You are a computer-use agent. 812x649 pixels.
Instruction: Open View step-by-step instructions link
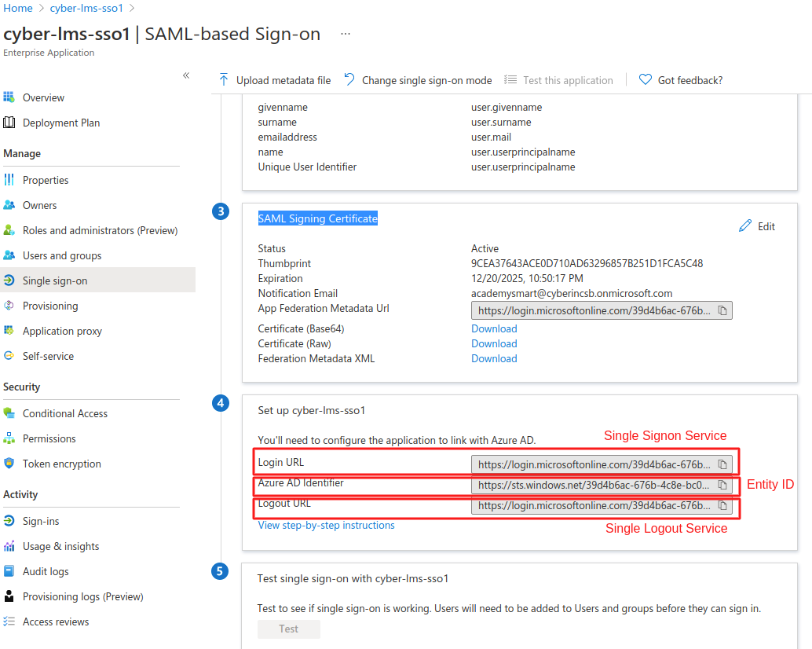pos(326,525)
